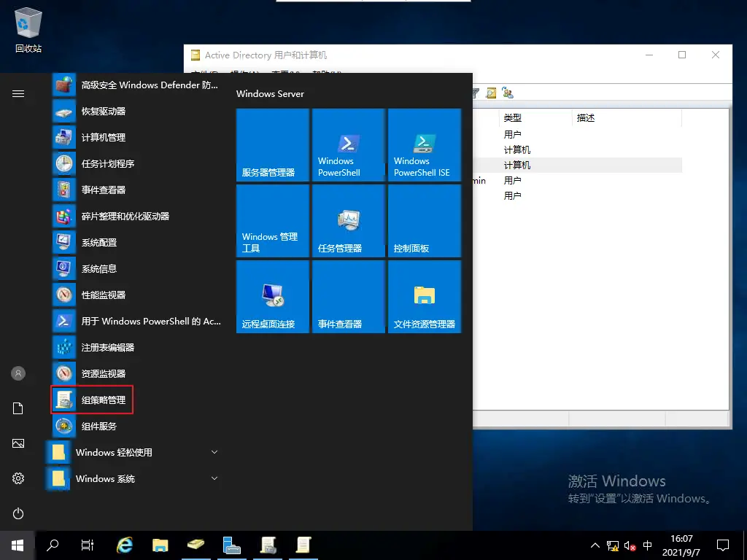This screenshot has width=747, height=560.
Task: Click the 描述 column header
Action: [x=587, y=117]
